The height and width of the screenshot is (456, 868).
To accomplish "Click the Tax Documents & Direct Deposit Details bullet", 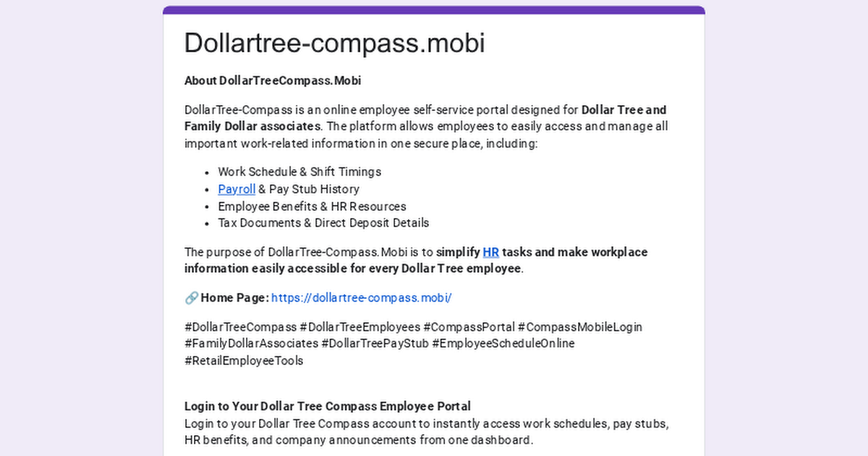I will 323,223.
